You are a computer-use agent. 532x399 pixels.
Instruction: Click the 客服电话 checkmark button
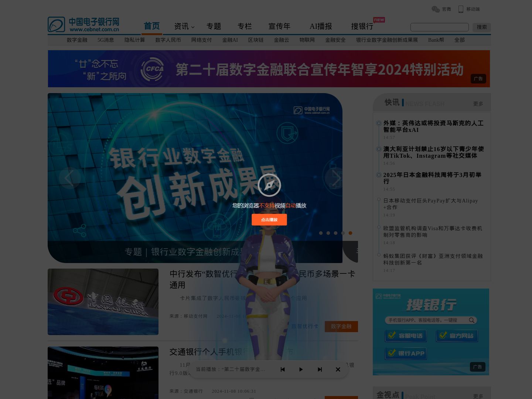point(406,336)
